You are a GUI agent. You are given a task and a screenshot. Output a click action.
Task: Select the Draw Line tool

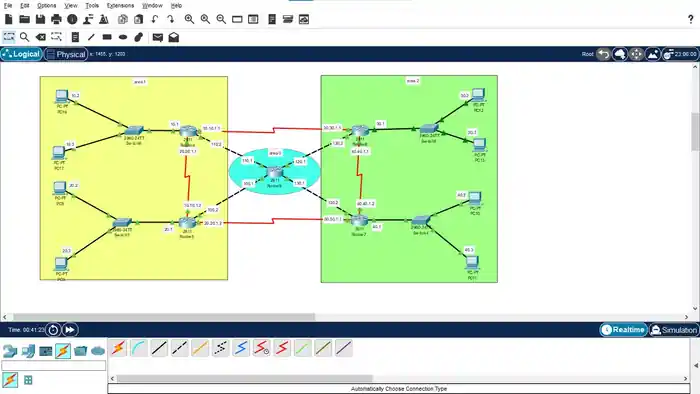(92, 37)
